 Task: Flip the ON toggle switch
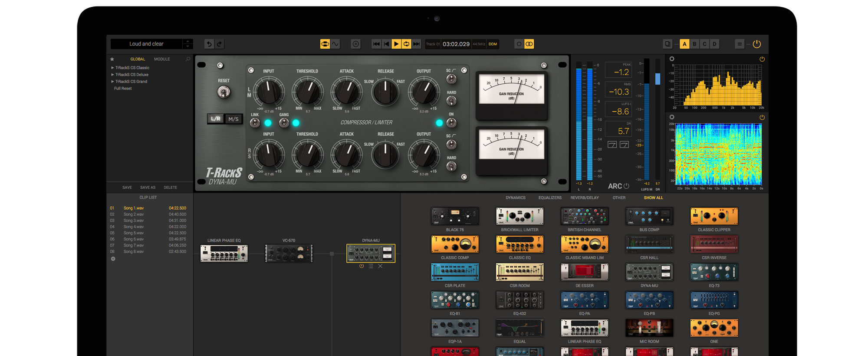(451, 122)
